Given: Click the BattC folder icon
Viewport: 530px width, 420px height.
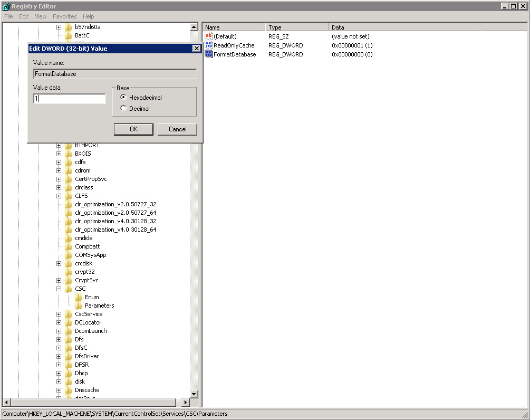Looking at the screenshot, I should pos(68,35).
